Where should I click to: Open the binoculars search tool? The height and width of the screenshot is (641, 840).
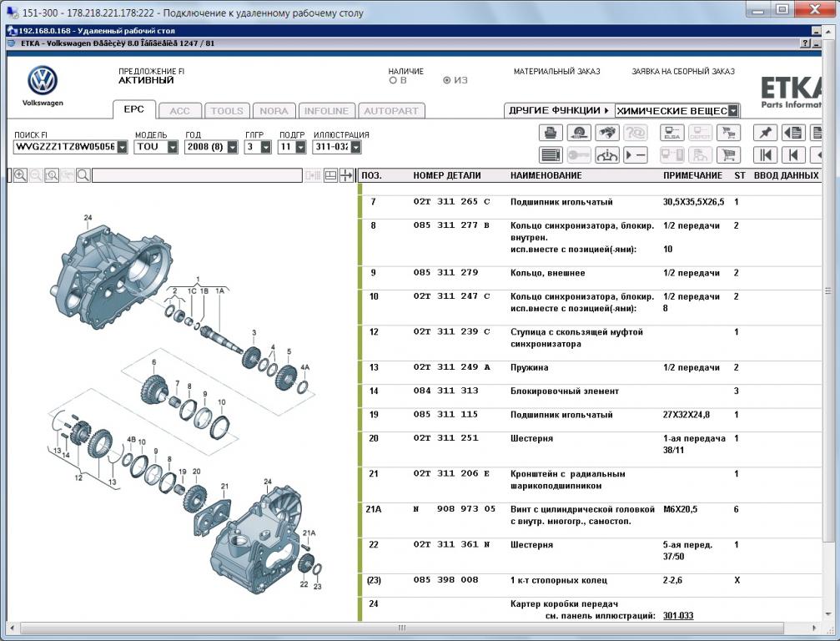[607, 133]
